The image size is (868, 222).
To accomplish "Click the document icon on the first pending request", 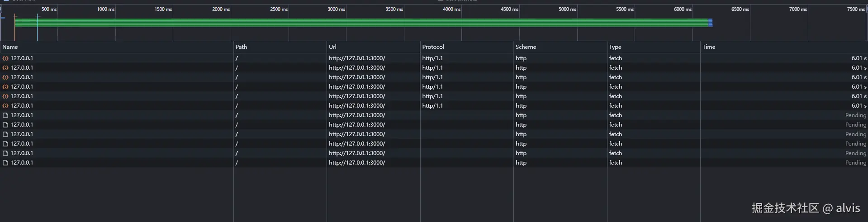I will pyautogui.click(x=5, y=115).
